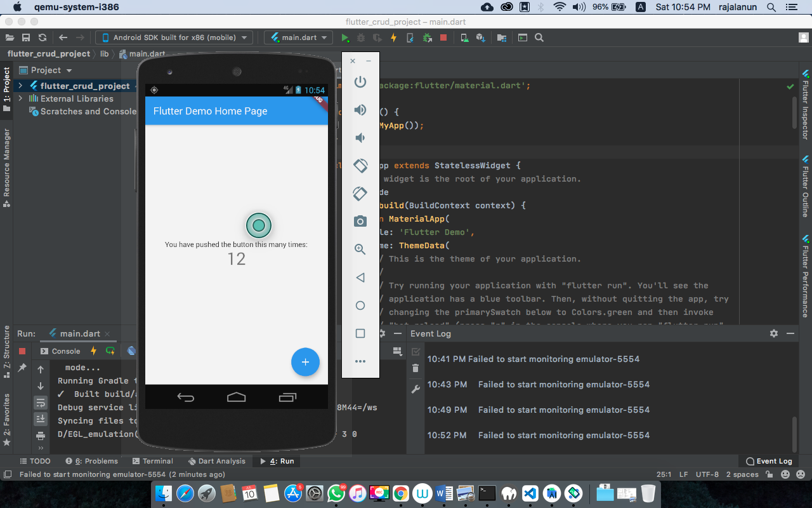Open Event Log gear options
The height and width of the screenshot is (508, 812).
773,333
